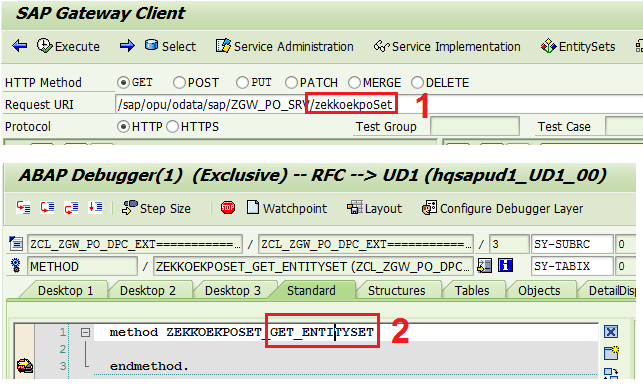Select the HTTP protocol option
This screenshot has height=390, width=643.
point(123,127)
